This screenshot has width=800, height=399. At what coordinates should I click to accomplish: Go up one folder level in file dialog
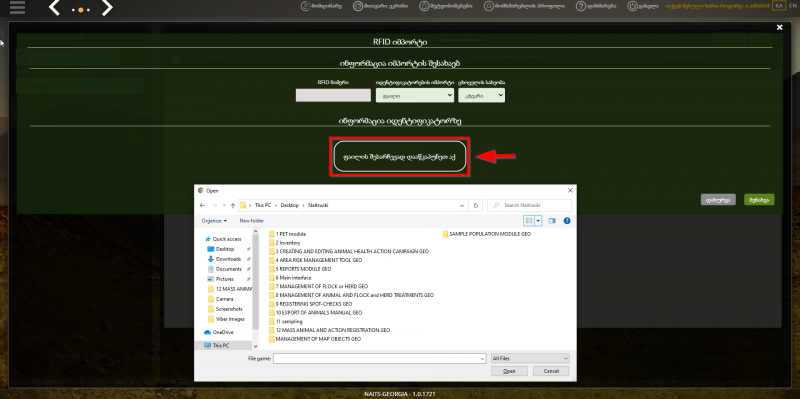click(x=233, y=205)
